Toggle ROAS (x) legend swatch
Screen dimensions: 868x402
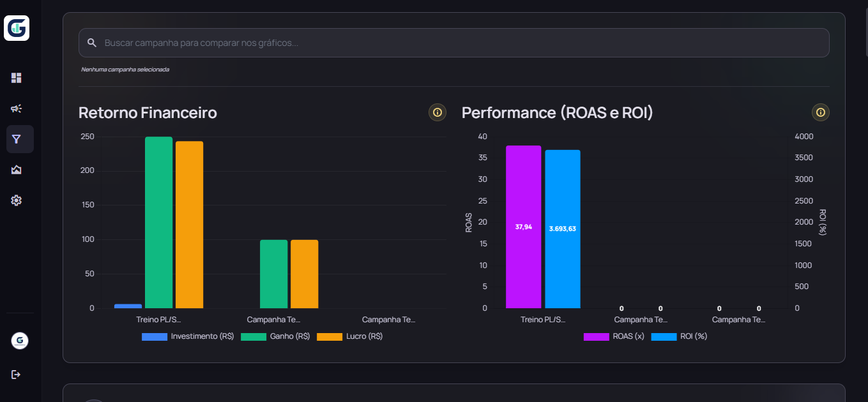pyautogui.click(x=596, y=336)
